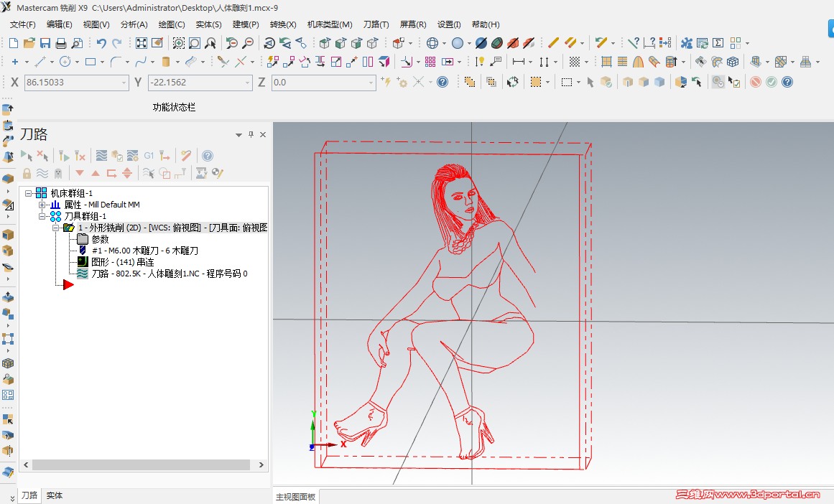Open the 文件(F) menu

pyautogui.click(x=23, y=24)
